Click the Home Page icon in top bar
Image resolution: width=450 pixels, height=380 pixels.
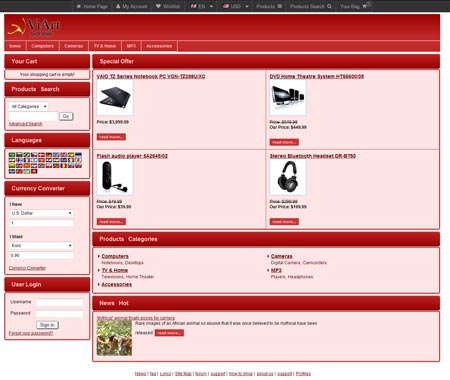[79, 6]
